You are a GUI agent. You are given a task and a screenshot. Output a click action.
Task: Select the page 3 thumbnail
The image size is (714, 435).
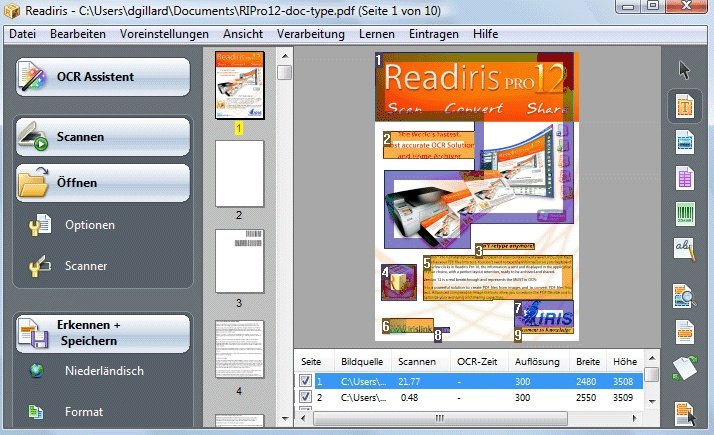click(x=239, y=258)
